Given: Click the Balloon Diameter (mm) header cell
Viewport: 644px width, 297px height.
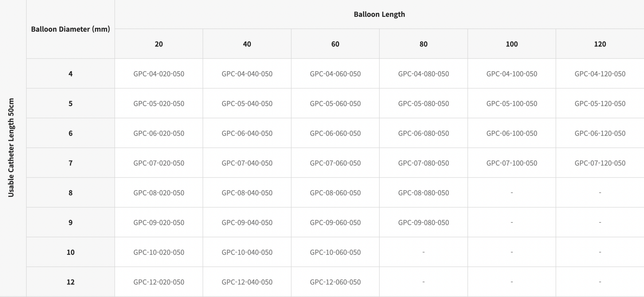Looking at the screenshot, I should (x=70, y=29).
